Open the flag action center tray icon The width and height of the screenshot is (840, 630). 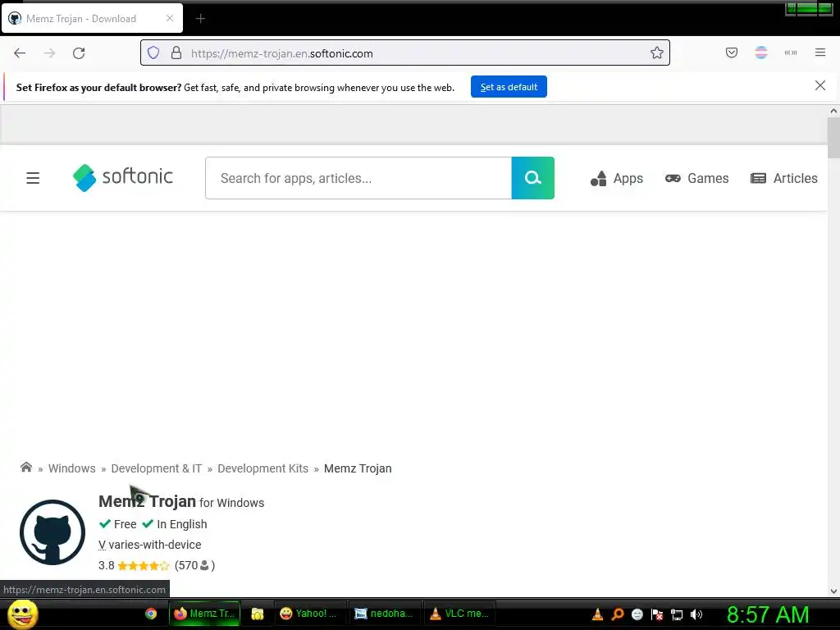click(x=657, y=614)
